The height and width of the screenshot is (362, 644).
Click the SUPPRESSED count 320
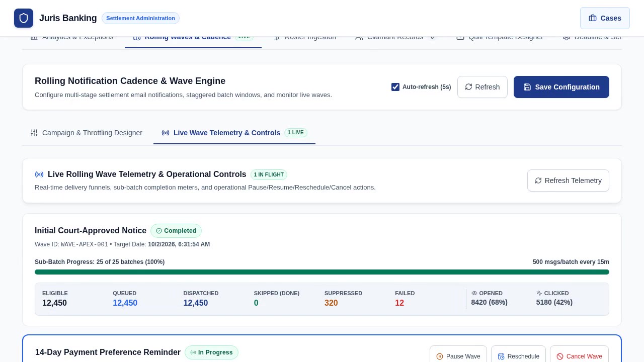(x=331, y=303)
